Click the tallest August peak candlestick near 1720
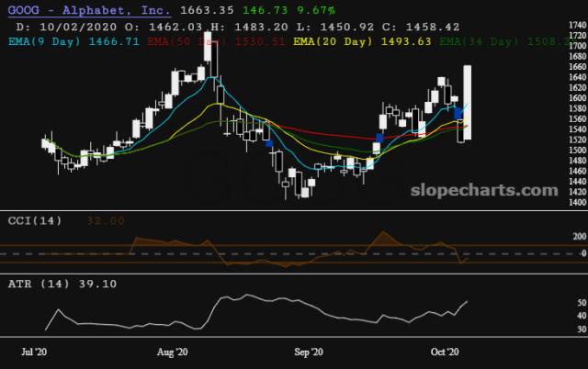 (x=208, y=47)
